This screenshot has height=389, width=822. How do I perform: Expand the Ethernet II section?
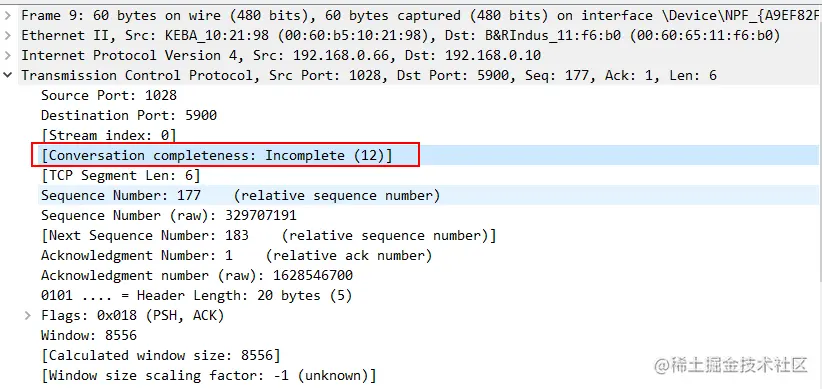(x=7, y=36)
